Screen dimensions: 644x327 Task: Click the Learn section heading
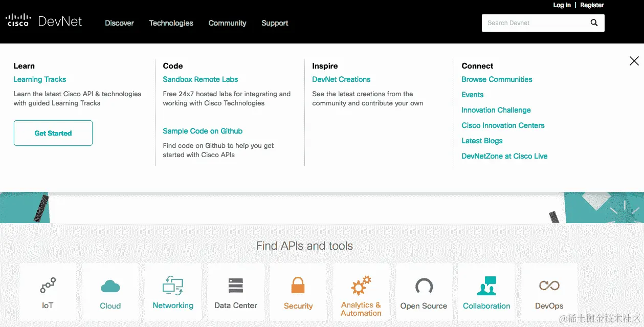pyautogui.click(x=24, y=66)
